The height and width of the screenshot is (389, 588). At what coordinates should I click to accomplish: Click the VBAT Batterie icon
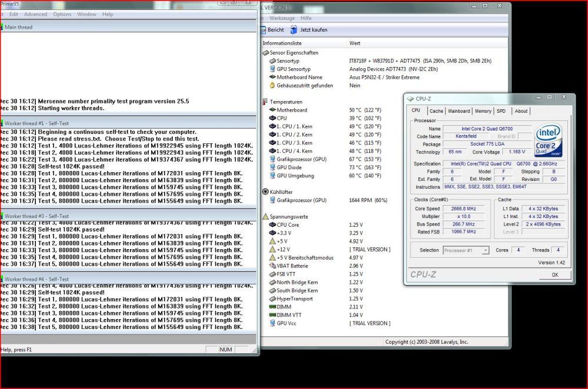tap(273, 266)
